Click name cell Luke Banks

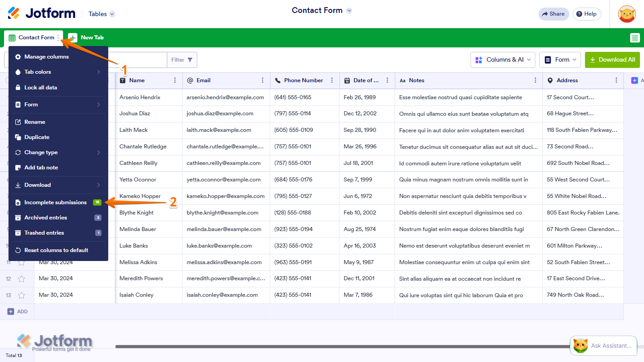[149, 246]
